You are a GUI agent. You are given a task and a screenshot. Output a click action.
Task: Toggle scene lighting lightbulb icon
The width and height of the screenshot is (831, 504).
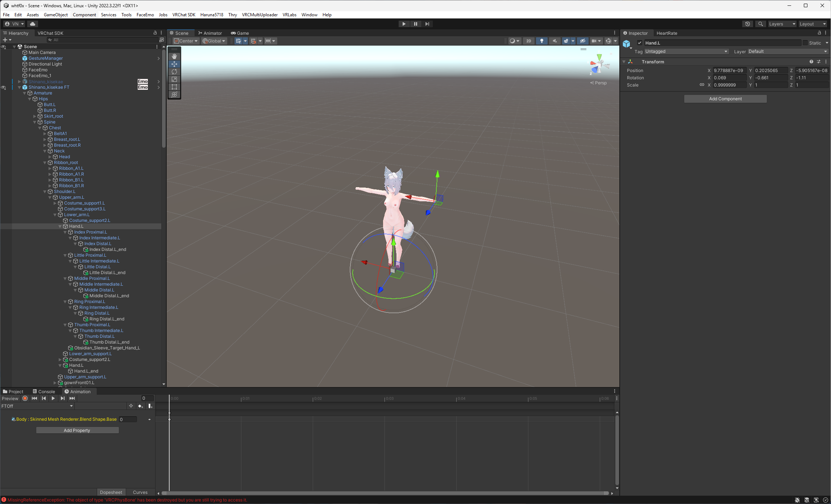(541, 41)
